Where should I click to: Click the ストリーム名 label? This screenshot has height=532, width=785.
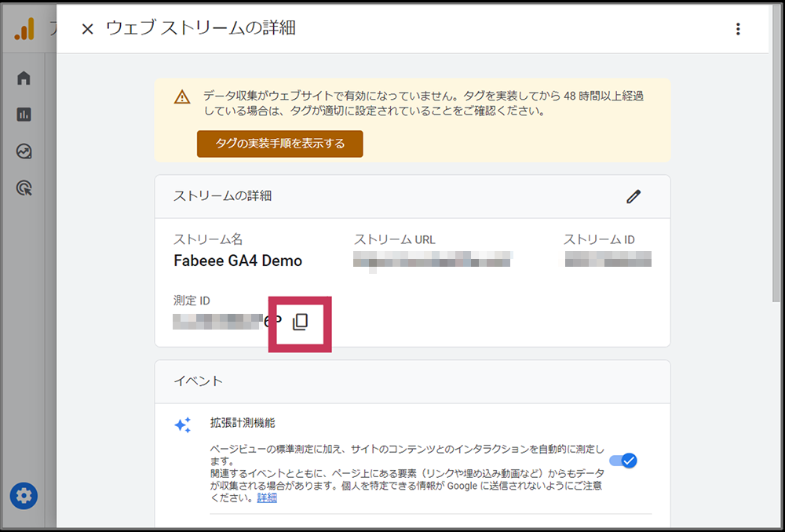point(208,240)
